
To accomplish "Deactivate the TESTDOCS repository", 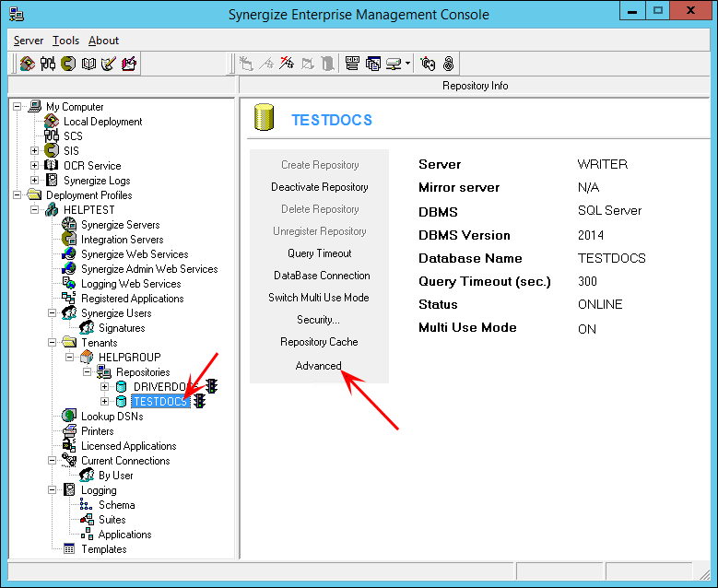I will [x=319, y=187].
